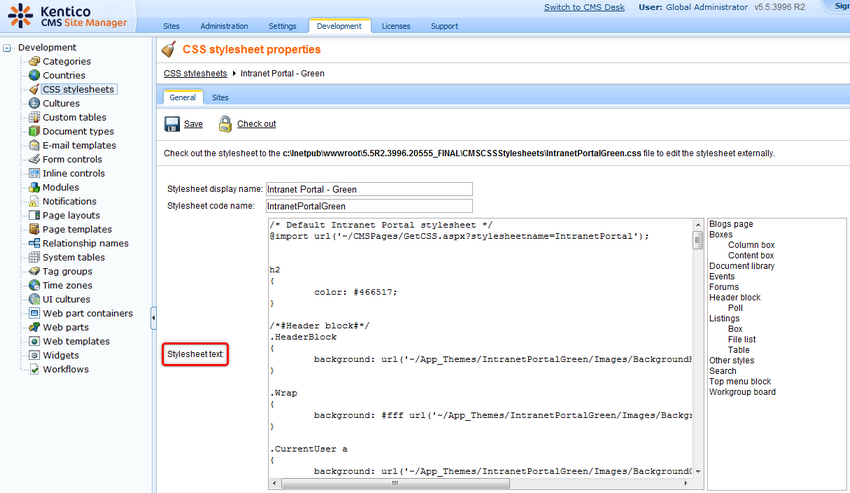Click the Web parts icon
This screenshot has height=493, width=850.
(34, 327)
